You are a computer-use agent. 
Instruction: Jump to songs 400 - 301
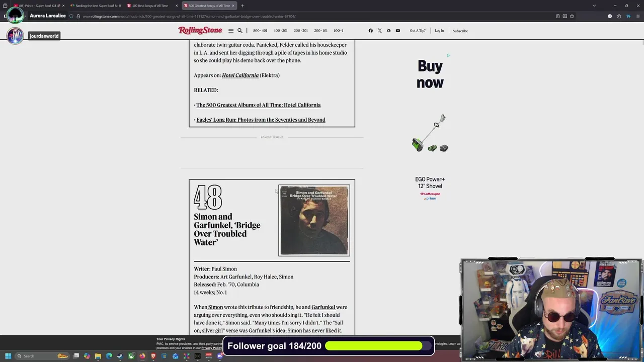click(280, 31)
